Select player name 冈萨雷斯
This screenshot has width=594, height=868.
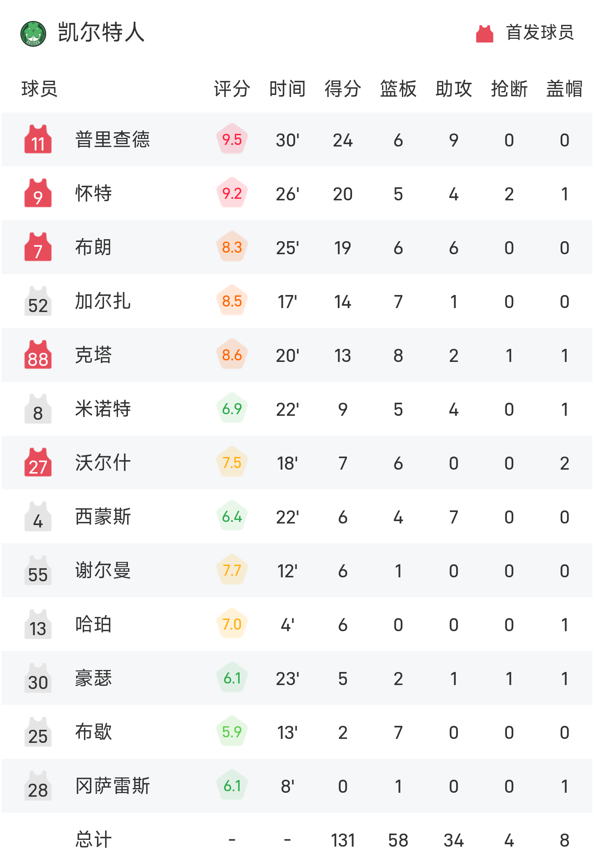[x=112, y=786]
